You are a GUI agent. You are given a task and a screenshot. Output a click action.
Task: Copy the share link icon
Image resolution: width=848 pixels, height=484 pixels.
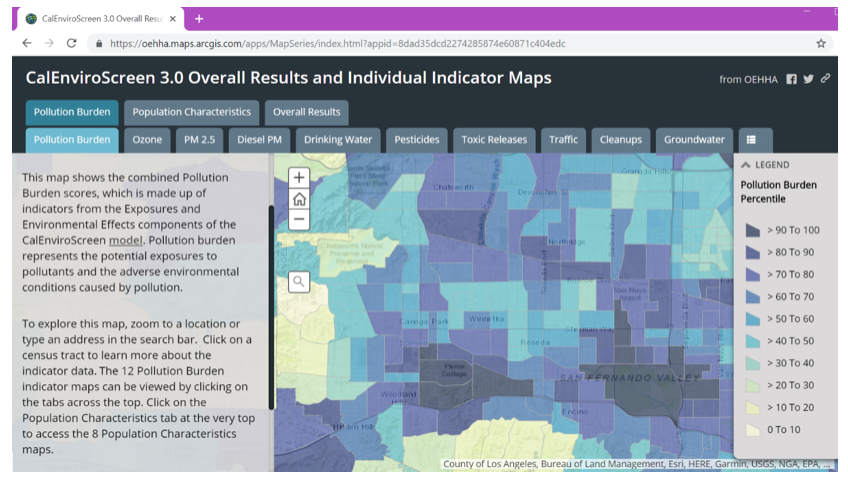coord(825,79)
